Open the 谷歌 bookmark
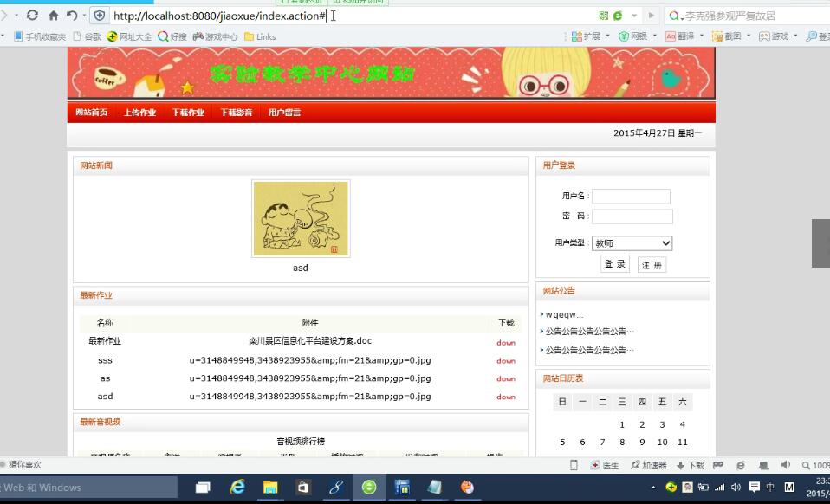 87,36
